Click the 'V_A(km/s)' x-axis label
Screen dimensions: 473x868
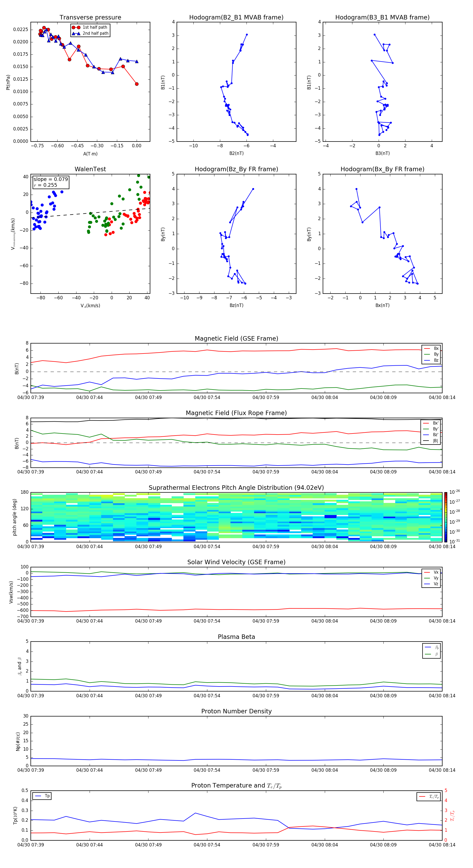90,306
